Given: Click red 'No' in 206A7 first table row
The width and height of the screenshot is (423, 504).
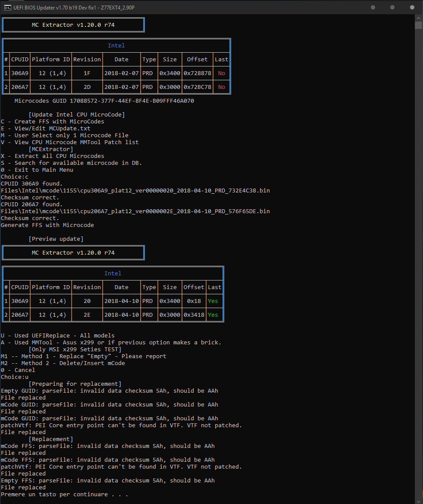Looking at the screenshot, I should tap(222, 87).
